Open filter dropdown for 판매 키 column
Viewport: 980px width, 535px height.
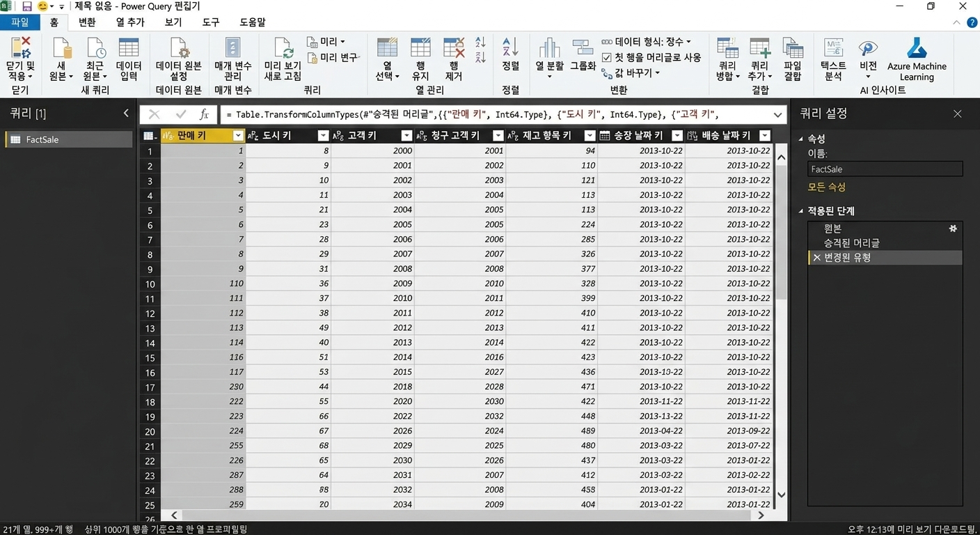[x=238, y=136]
